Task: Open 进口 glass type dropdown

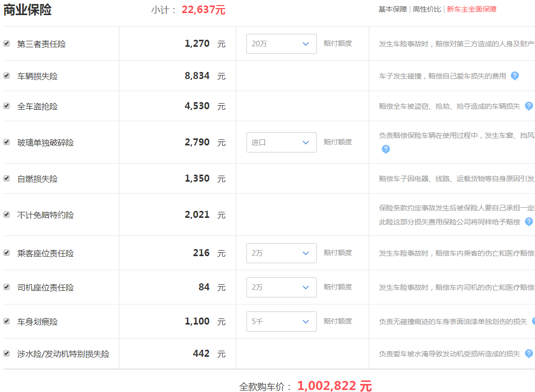Action: coord(282,142)
